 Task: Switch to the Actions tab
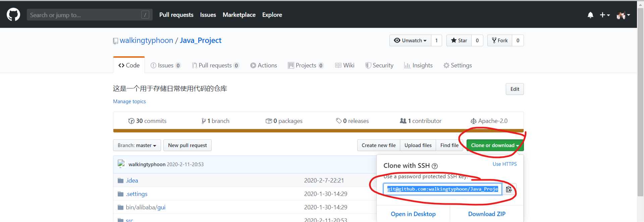[264, 65]
